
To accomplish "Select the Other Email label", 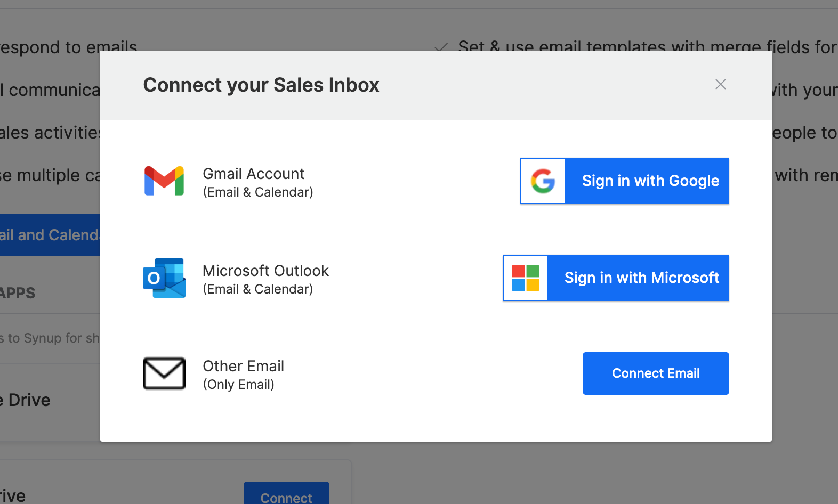I will pyautogui.click(x=244, y=366).
